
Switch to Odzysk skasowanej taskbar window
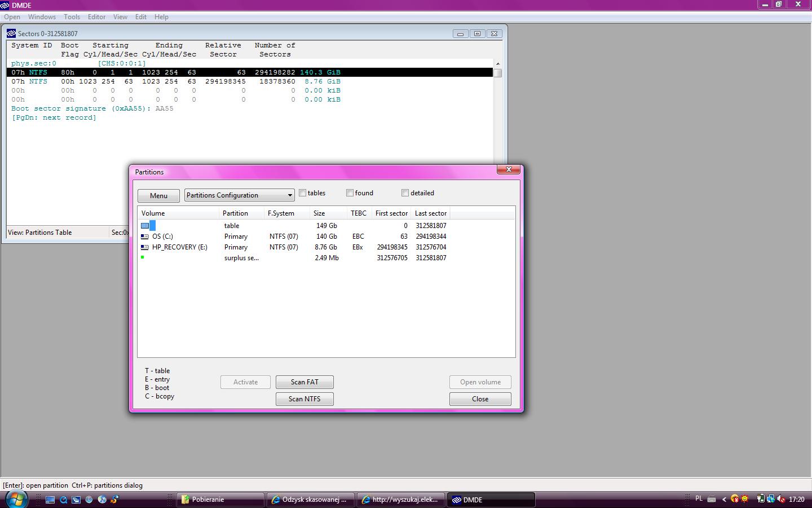tap(311, 500)
